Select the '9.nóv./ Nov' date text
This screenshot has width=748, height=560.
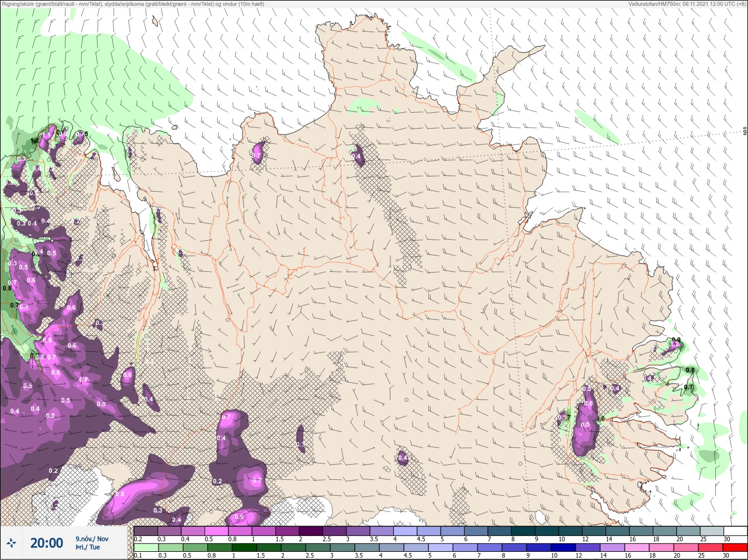(92, 538)
